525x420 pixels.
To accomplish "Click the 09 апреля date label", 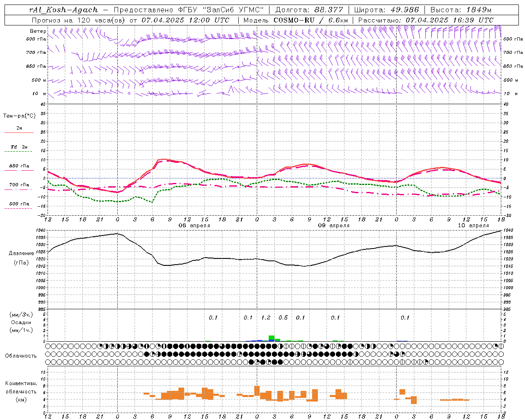I will (x=334, y=226).
